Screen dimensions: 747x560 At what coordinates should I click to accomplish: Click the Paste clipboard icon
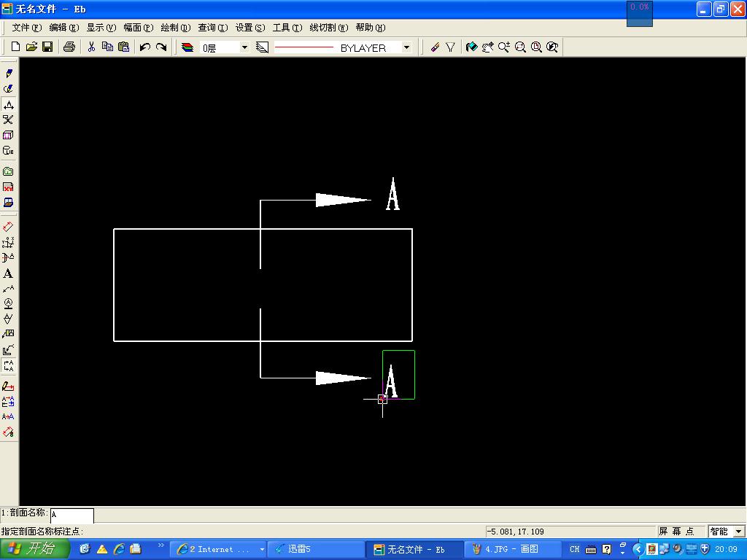click(x=123, y=47)
